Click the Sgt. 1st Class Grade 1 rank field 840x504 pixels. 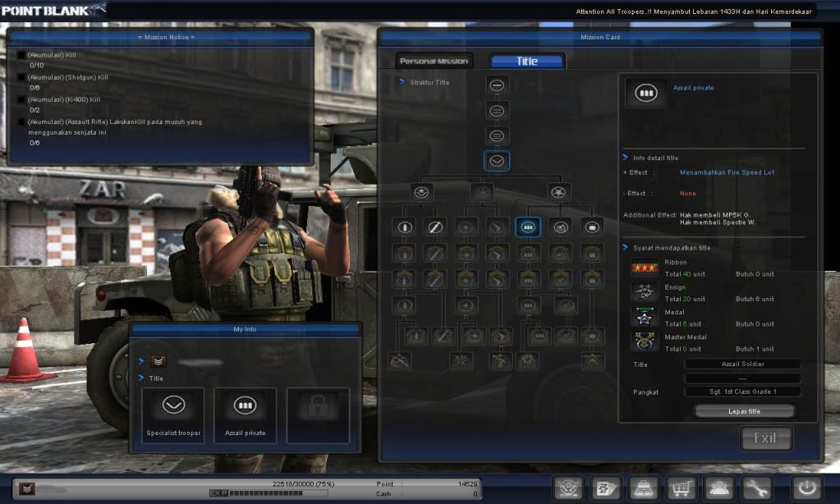click(x=742, y=392)
